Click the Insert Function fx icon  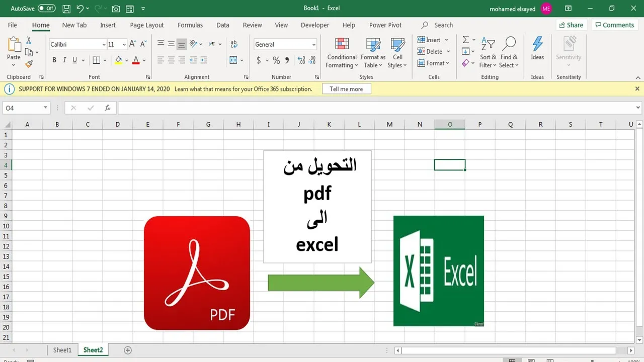tap(107, 108)
